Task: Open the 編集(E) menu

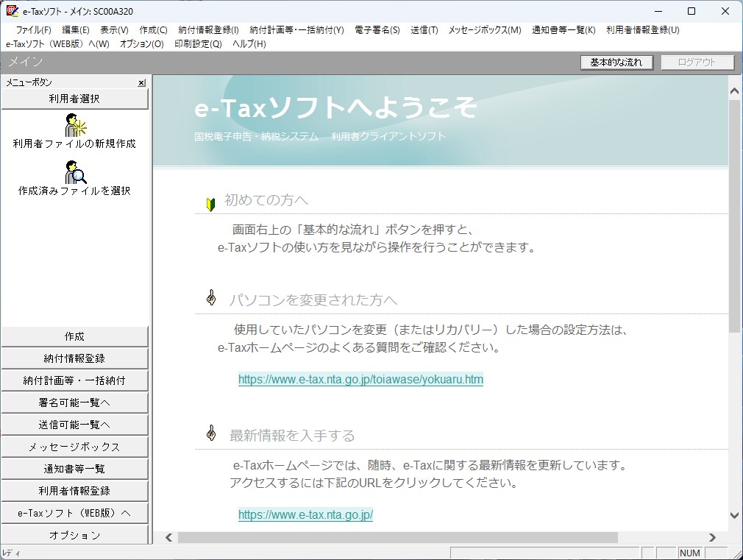Action: pos(75,30)
